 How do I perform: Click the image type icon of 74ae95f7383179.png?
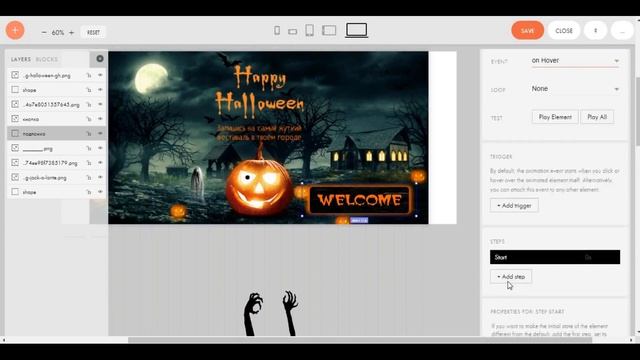click(15, 162)
